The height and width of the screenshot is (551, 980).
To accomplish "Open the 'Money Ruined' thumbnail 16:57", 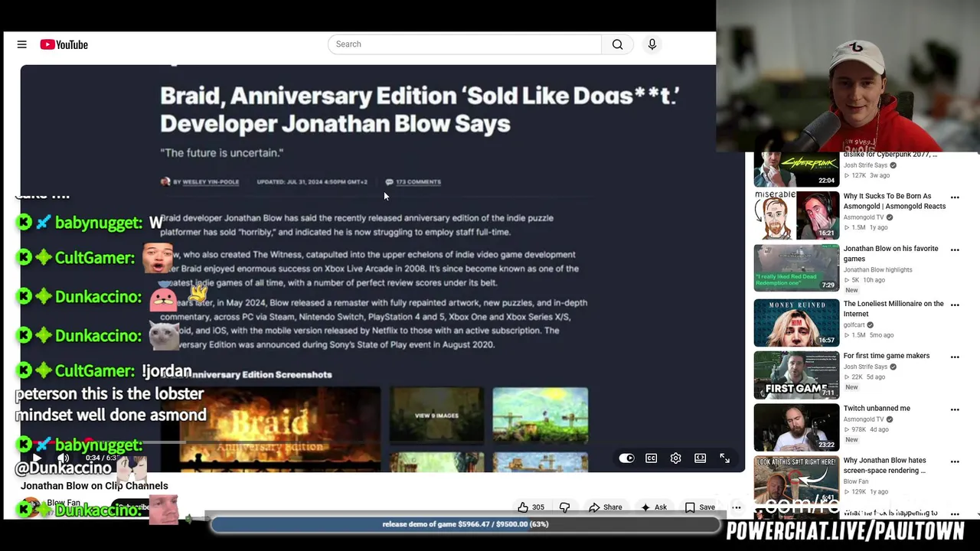I will (796, 323).
